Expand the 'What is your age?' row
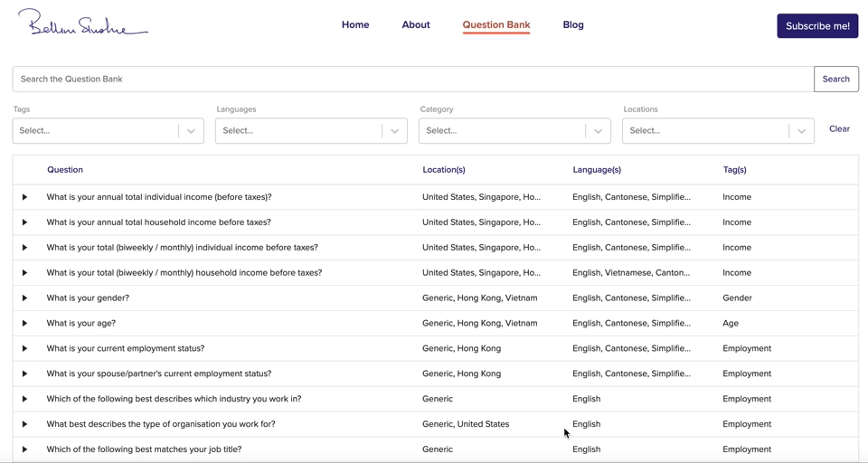 click(x=24, y=324)
